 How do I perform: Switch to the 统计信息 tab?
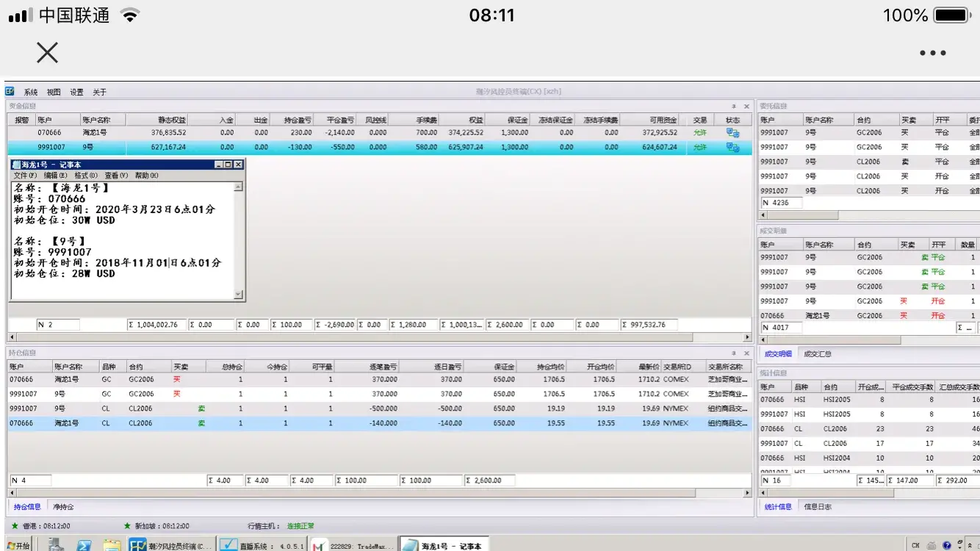tap(778, 507)
